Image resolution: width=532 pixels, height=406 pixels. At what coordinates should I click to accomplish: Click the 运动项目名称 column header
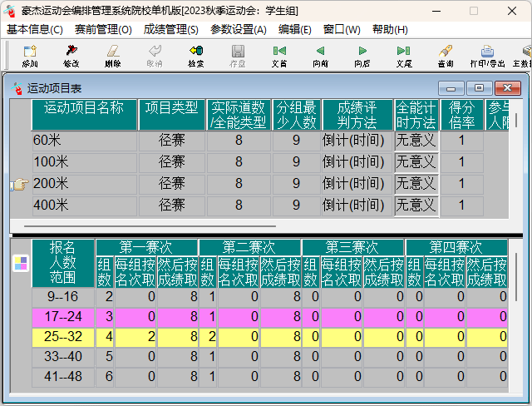[84, 115]
